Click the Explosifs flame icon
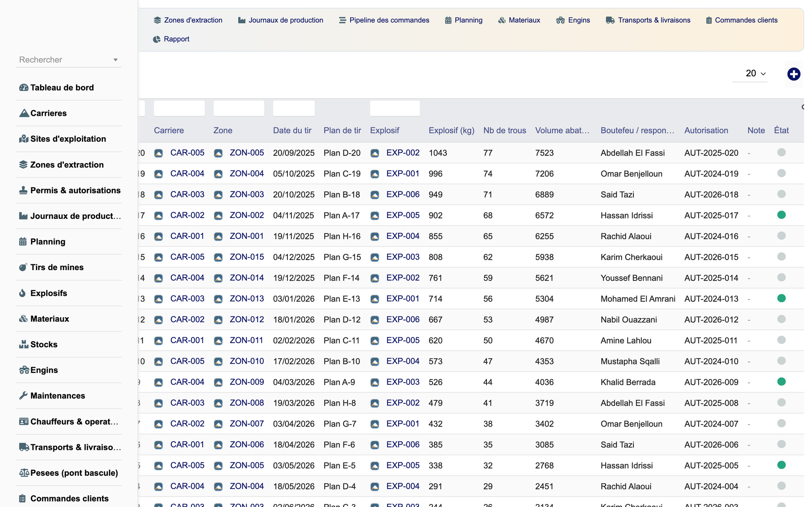This screenshot has width=812, height=507. pos(23,293)
